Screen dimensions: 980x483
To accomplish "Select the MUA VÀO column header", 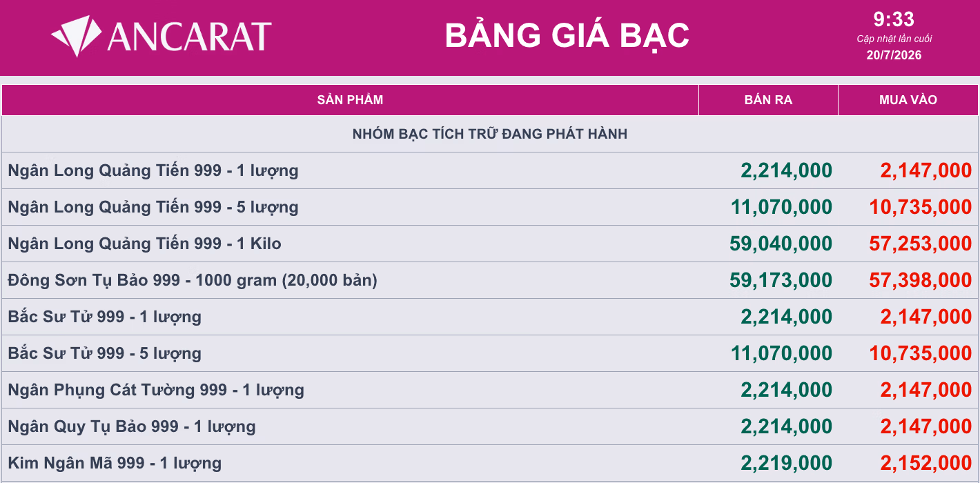I will (908, 100).
